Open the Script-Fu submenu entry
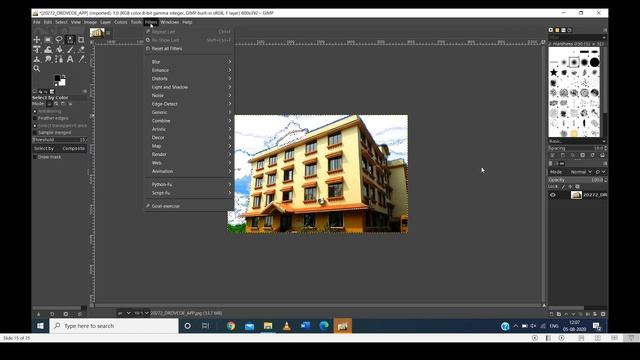 coord(190,193)
